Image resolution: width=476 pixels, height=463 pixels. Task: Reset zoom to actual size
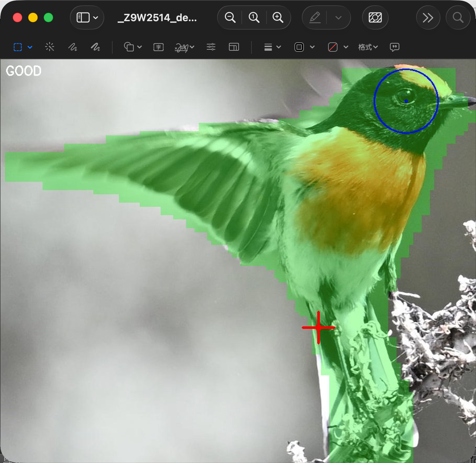(254, 17)
